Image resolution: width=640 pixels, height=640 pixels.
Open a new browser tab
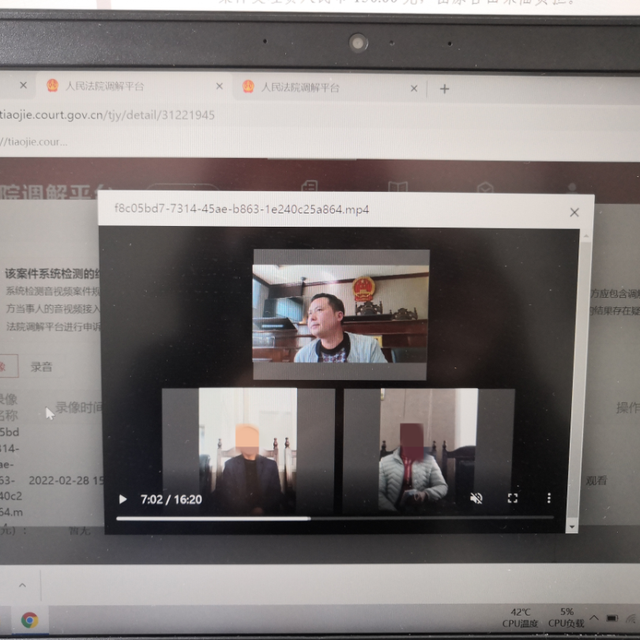pyautogui.click(x=444, y=89)
